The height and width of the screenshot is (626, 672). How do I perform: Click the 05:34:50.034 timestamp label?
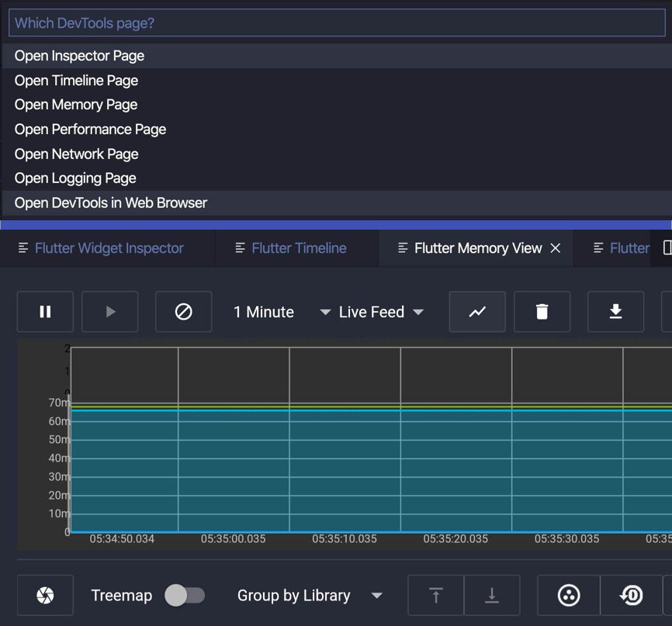click(122, 538)
